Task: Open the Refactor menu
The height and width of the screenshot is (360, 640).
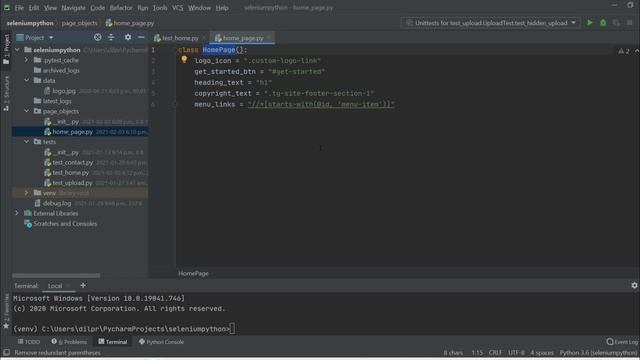Action: [x=121, y=8]
